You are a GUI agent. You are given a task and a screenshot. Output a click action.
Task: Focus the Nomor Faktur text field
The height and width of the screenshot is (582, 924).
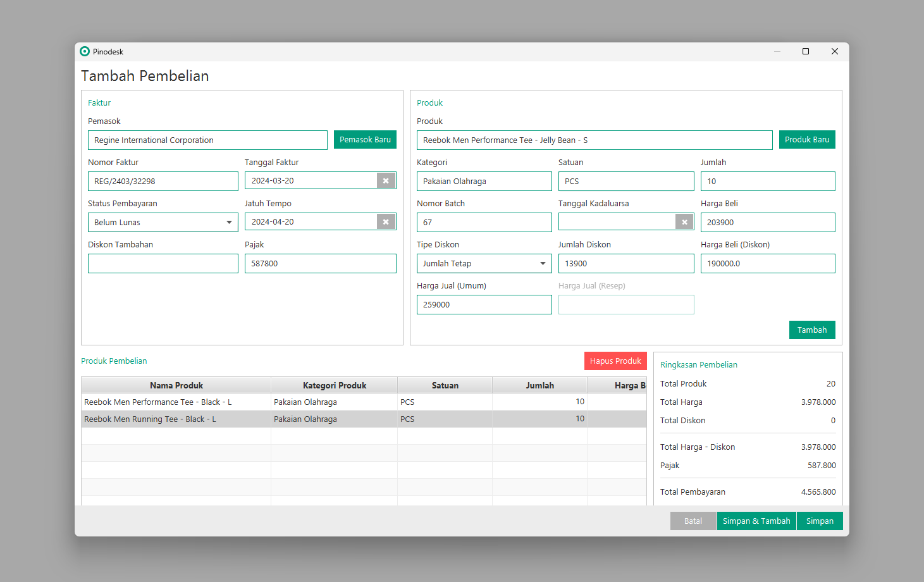163,182
